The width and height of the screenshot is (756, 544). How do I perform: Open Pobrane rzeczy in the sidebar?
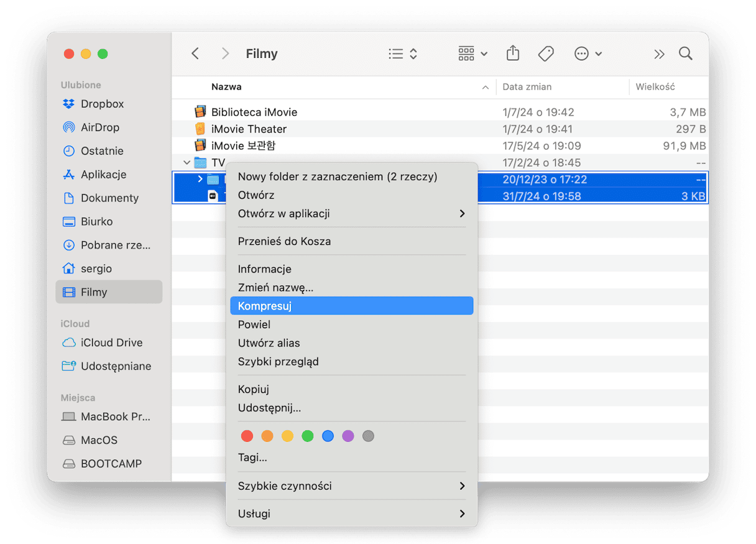[x=106, y=245]
